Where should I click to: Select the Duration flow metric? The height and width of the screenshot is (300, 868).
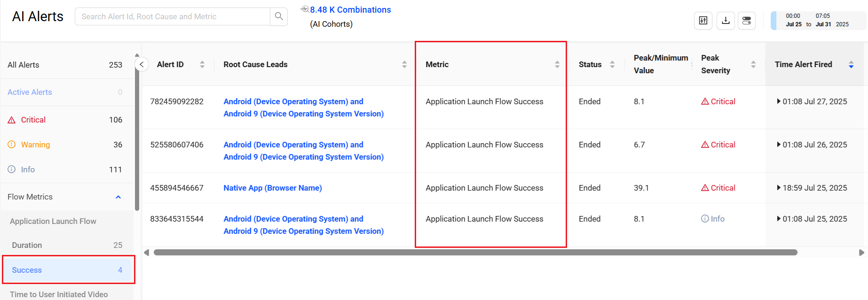tap(27, 245)
